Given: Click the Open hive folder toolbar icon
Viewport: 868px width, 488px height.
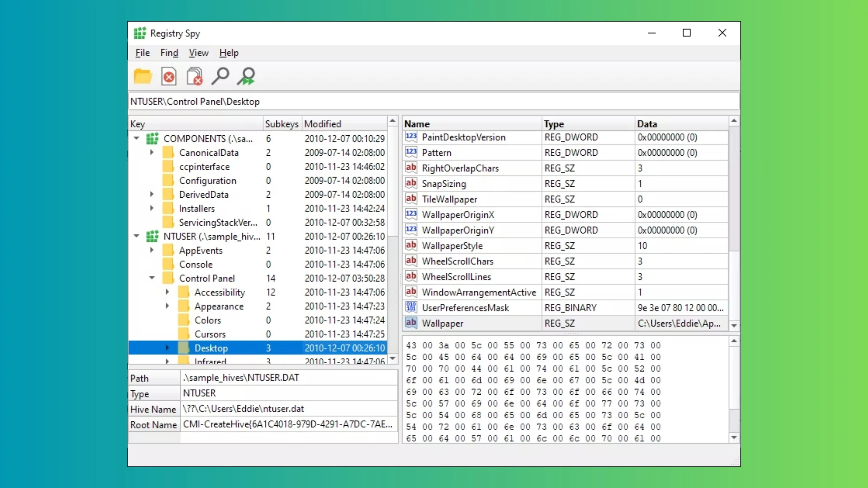Looking at the screenshot, I should (x=143, y=77).
